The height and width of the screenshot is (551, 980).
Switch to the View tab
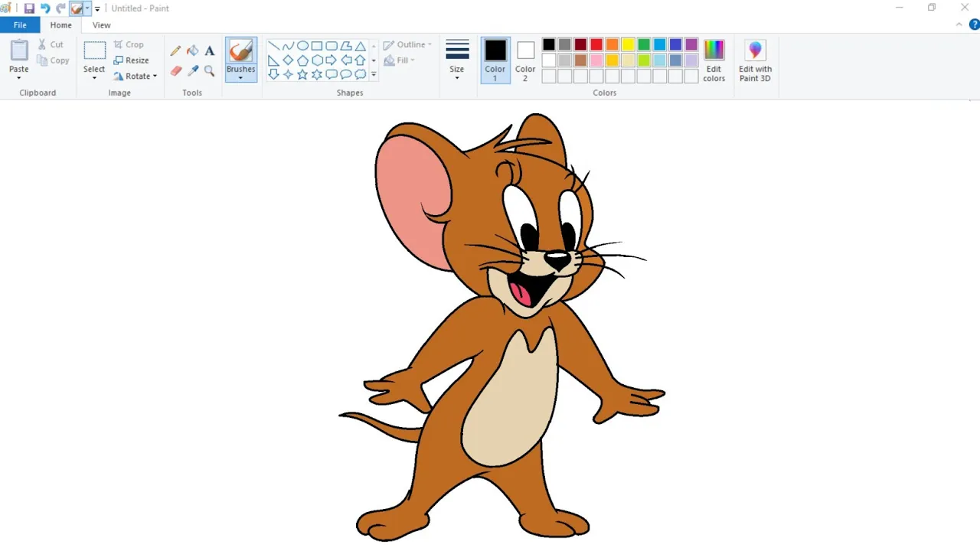tap(102, 25)
